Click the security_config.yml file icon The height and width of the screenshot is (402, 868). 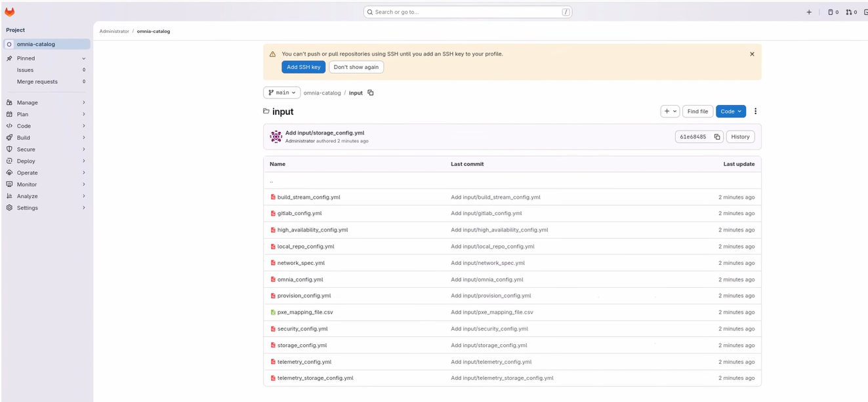[273, 329]
